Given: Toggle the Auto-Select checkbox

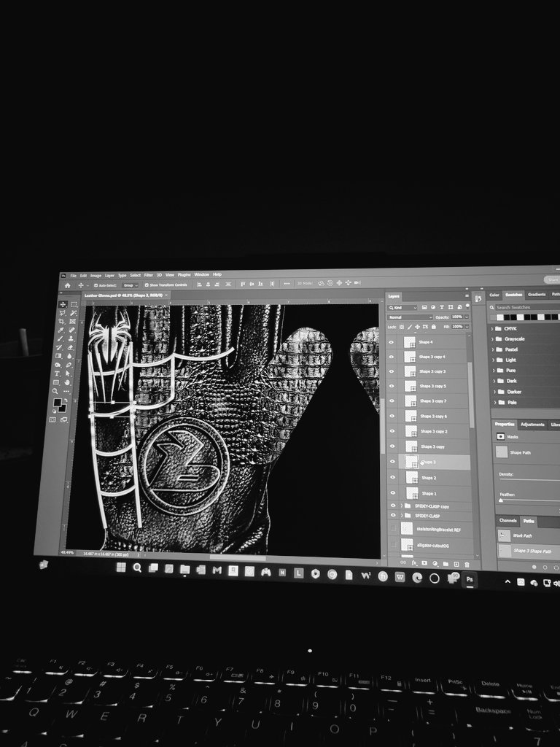Looking at the screenshot, I should coord(96,285).
